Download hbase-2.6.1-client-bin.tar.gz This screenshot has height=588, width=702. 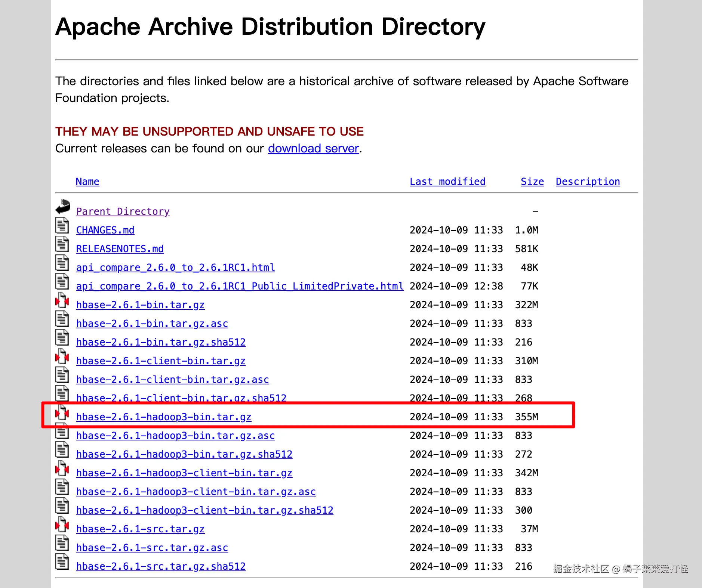point(161,361)
